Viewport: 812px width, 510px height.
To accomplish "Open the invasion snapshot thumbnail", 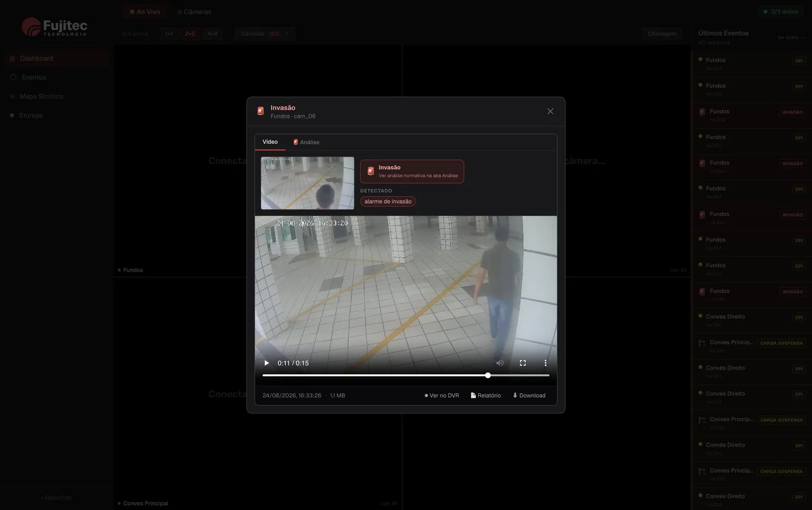I will pos(308,183).
